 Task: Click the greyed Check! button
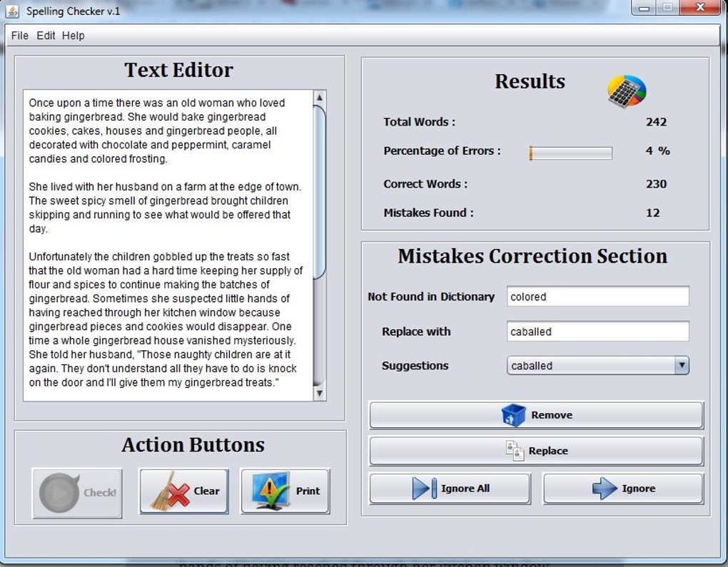pos(77,493)
